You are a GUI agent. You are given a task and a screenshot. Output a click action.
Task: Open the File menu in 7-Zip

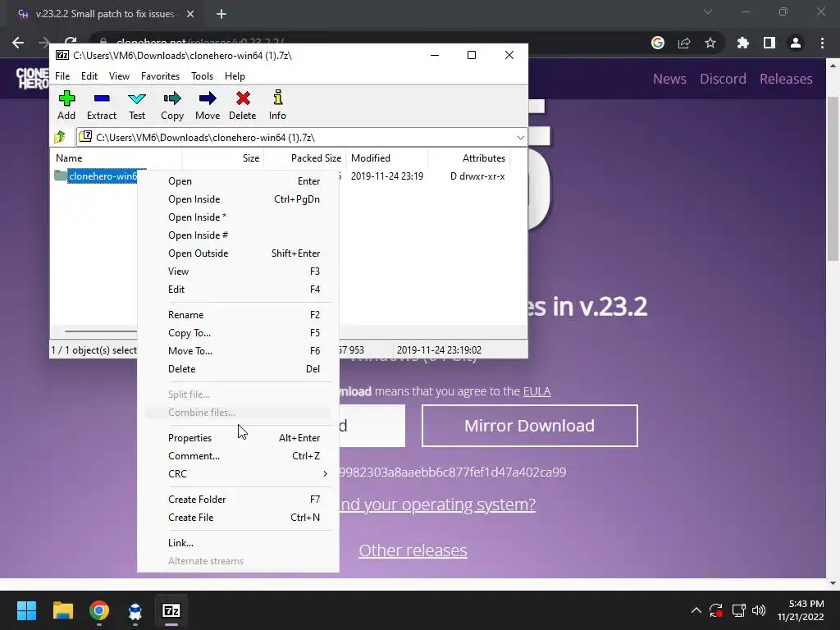62,76
